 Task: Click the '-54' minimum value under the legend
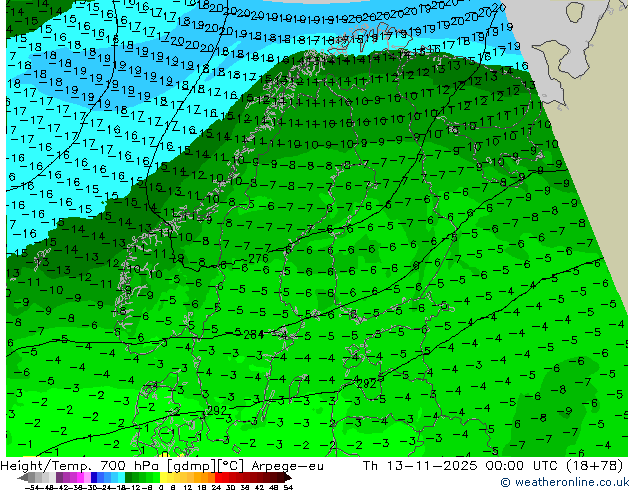[32, 487]
